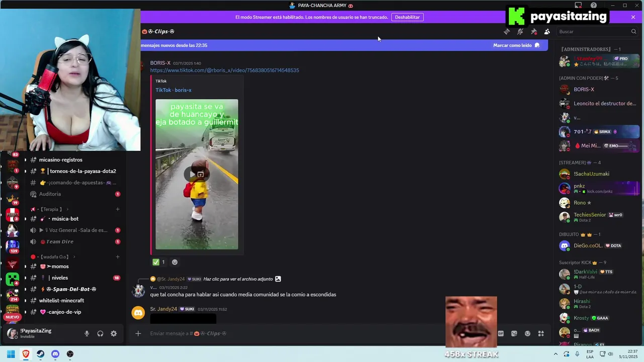Create channel in Terapia category
Image resolution: width=644 pixels, height=362 pixels.
(118, 209)
